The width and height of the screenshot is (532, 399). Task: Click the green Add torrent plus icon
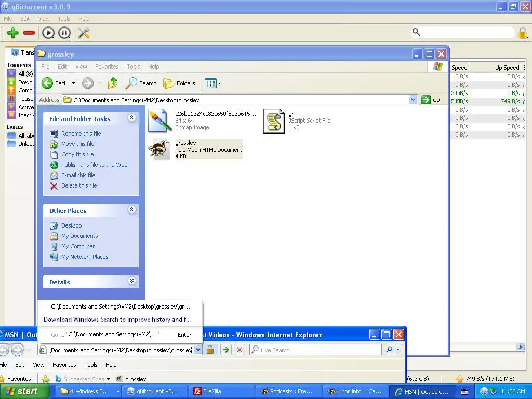click(x=13, y=33)
